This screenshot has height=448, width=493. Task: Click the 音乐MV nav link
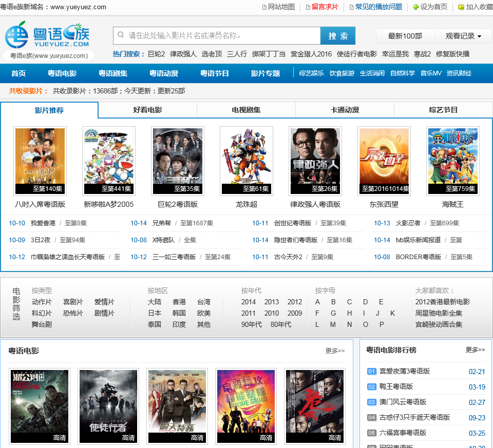(x=431, y=73)
